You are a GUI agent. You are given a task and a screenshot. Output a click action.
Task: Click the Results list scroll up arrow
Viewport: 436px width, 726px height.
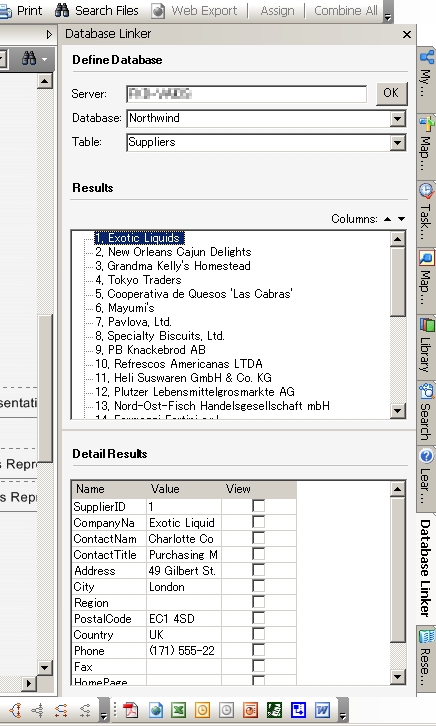point(398,239)
